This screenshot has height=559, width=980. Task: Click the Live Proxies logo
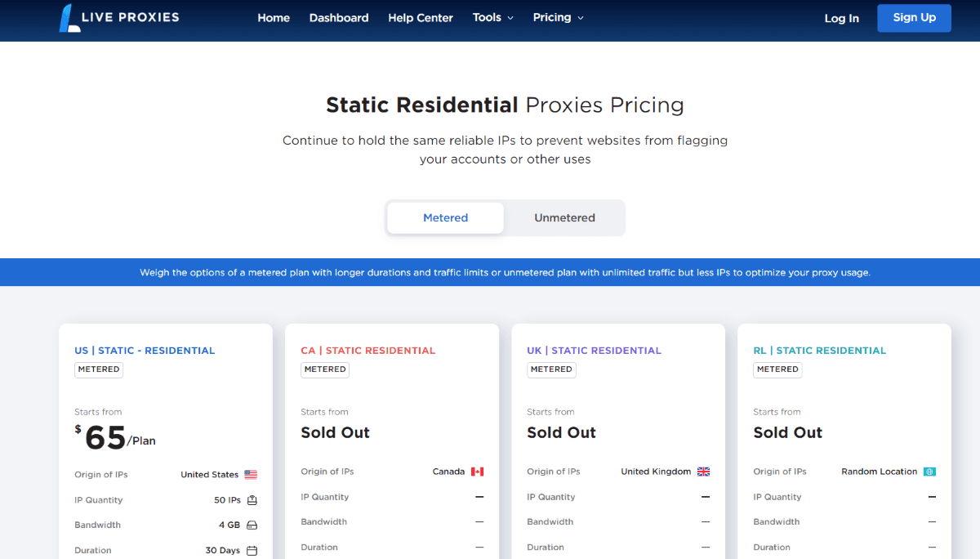tap(119, 17)
